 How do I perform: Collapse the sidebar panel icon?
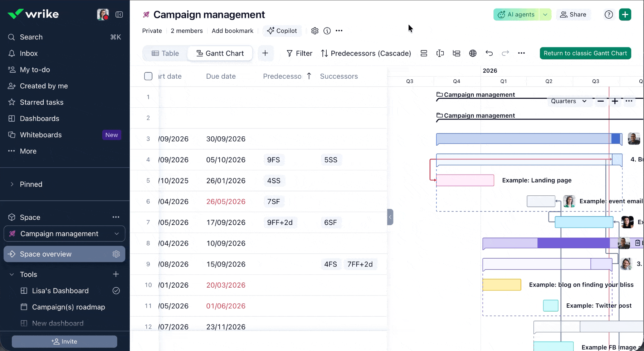coord(119,15)
